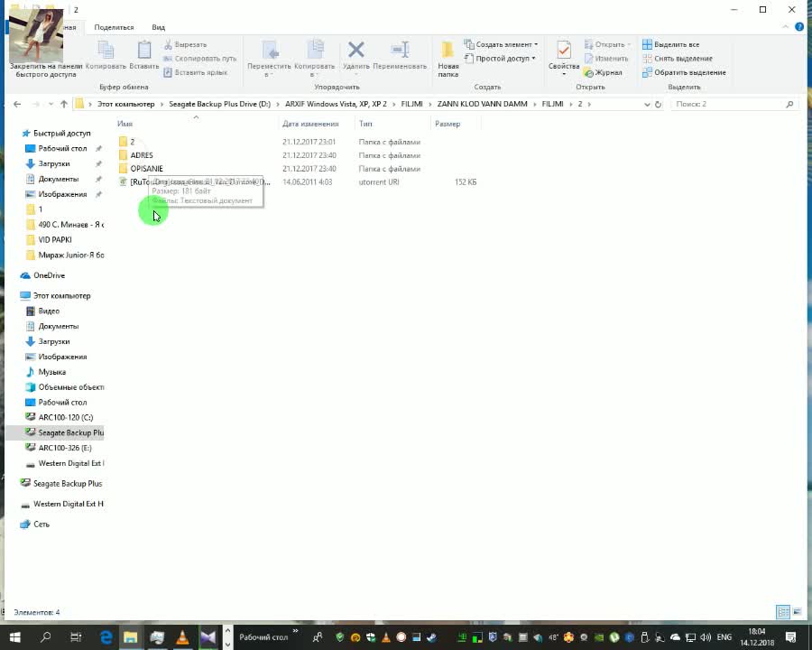Click the Properties icon with red checkmark
Image resolution: width=812 pixels, height=650 pixels.
[x=564, y=54]
